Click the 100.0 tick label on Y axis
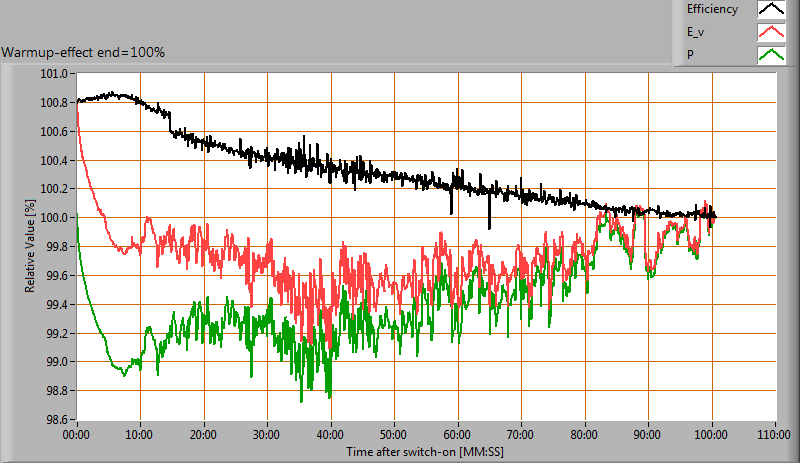This screenshot has height=463, width=800. 53,218
